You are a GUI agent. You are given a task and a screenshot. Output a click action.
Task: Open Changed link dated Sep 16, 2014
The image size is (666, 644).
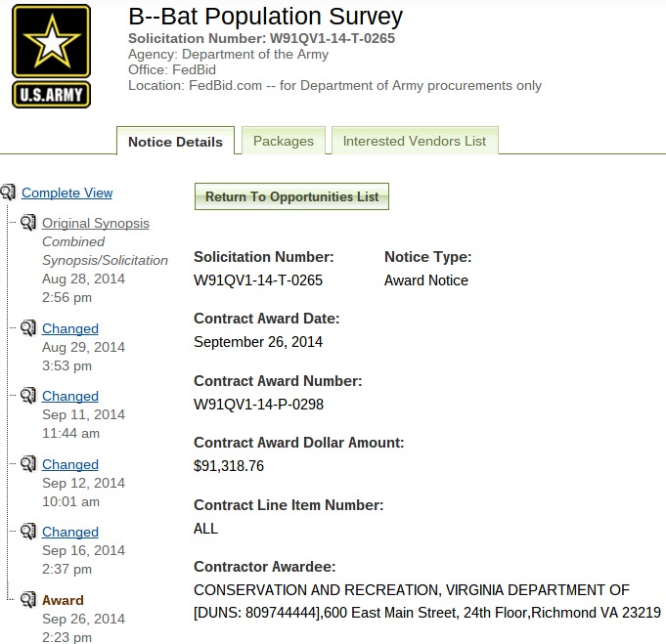[x=69, y=532]
